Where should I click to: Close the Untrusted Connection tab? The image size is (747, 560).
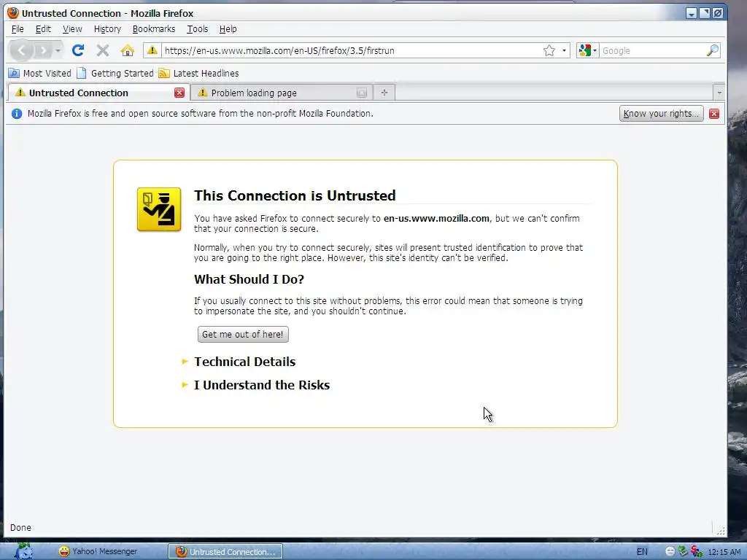179,93
